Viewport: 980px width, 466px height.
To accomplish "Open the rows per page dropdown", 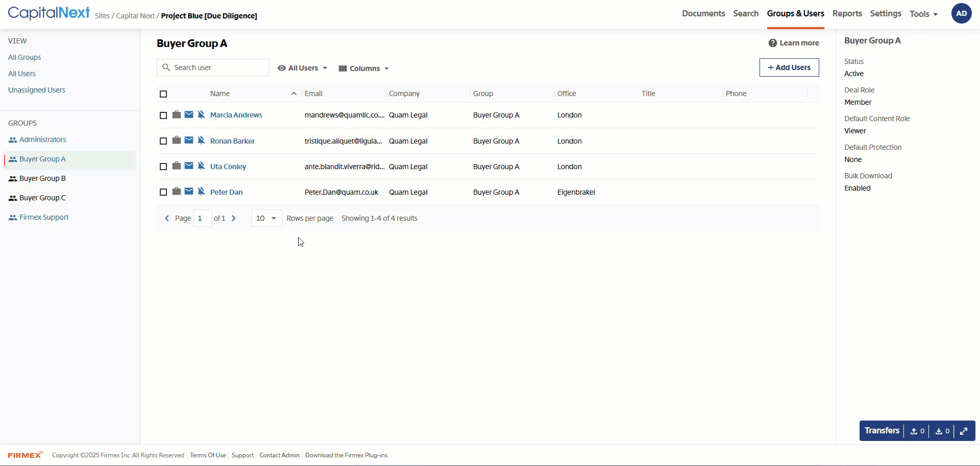I will pyautogui.click(x=266, y=218).
